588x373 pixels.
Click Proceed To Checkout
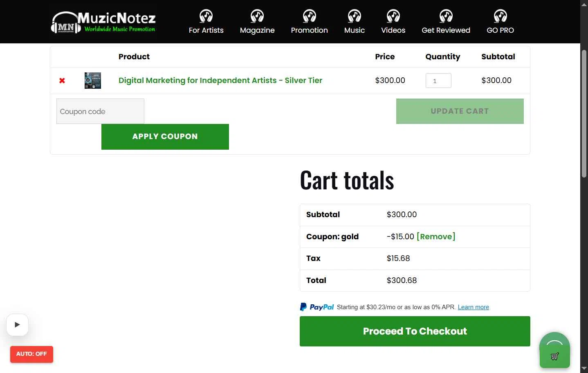click(x=415, y=331)
